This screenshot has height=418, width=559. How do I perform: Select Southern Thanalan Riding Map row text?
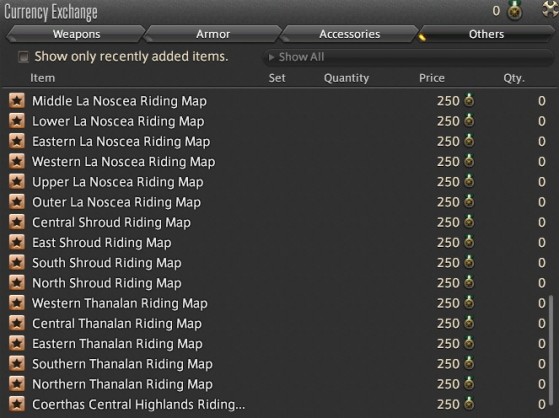122,364
